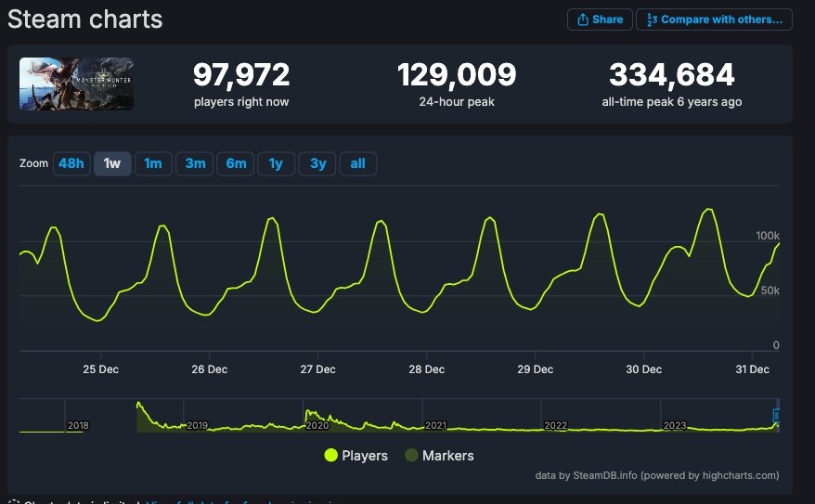
Task: Click 2019 in the navigator timeline
Action: pyautogui.click(x=197, y=425)
